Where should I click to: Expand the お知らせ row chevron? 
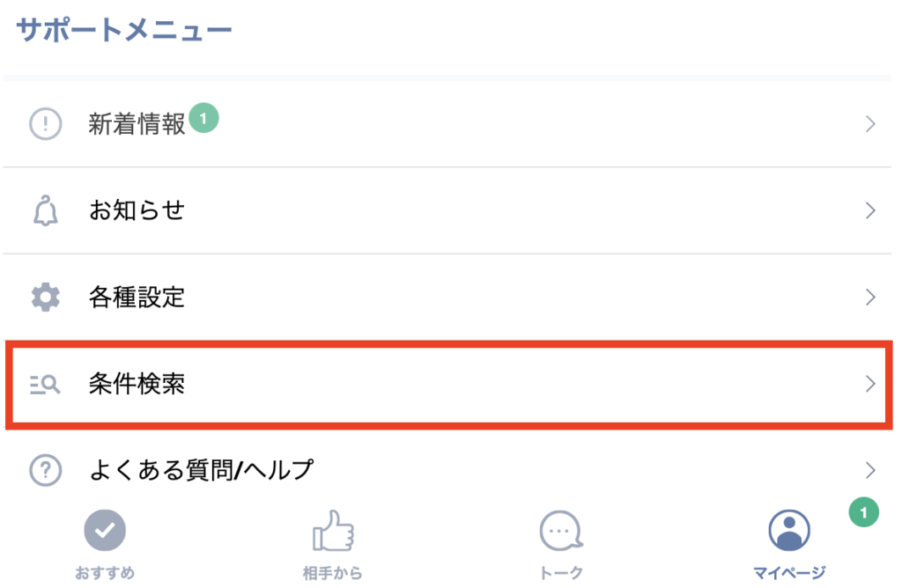(x=871, y=210)
